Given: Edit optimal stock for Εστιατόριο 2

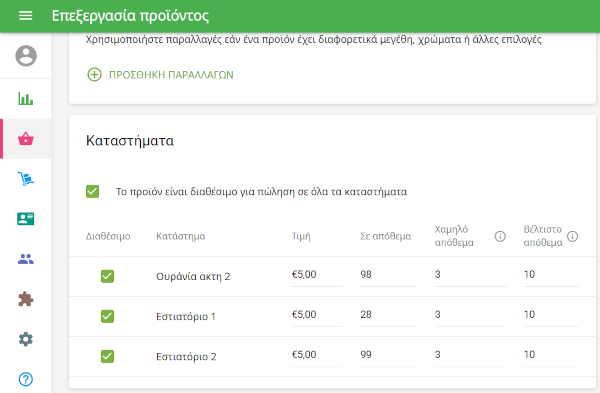Looking at the screenshot, I should point(551,356).
